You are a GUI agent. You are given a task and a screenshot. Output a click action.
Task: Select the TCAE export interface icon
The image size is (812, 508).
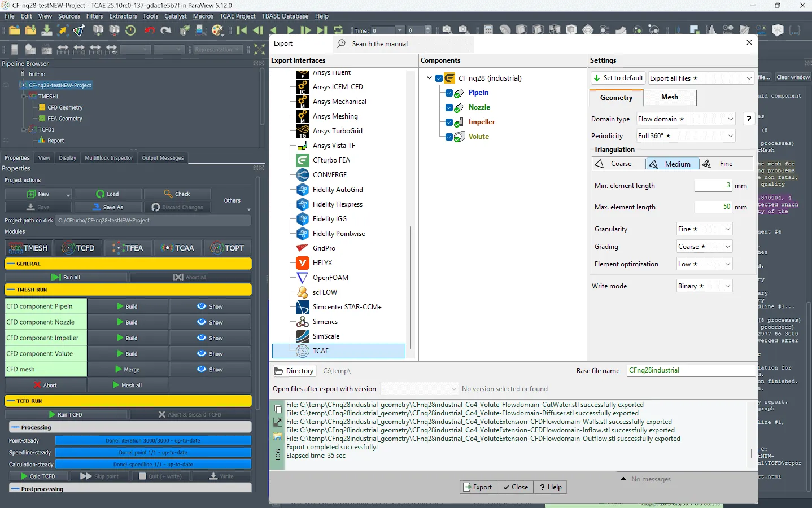303,351
